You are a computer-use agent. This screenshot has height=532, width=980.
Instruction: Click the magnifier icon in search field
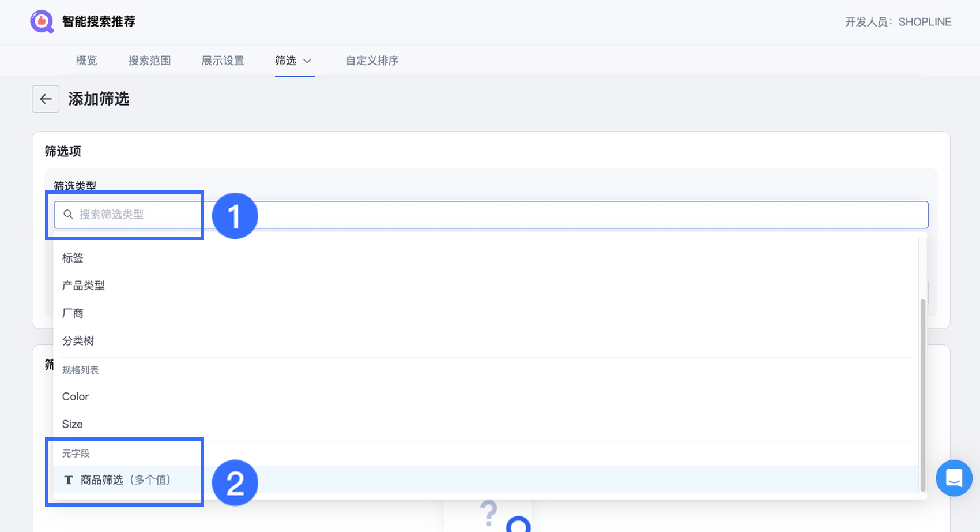coord(68,215)
